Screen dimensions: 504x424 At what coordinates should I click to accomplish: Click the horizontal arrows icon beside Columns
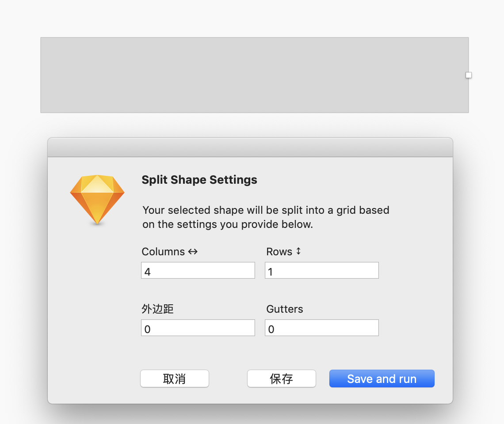coord(193,252)
